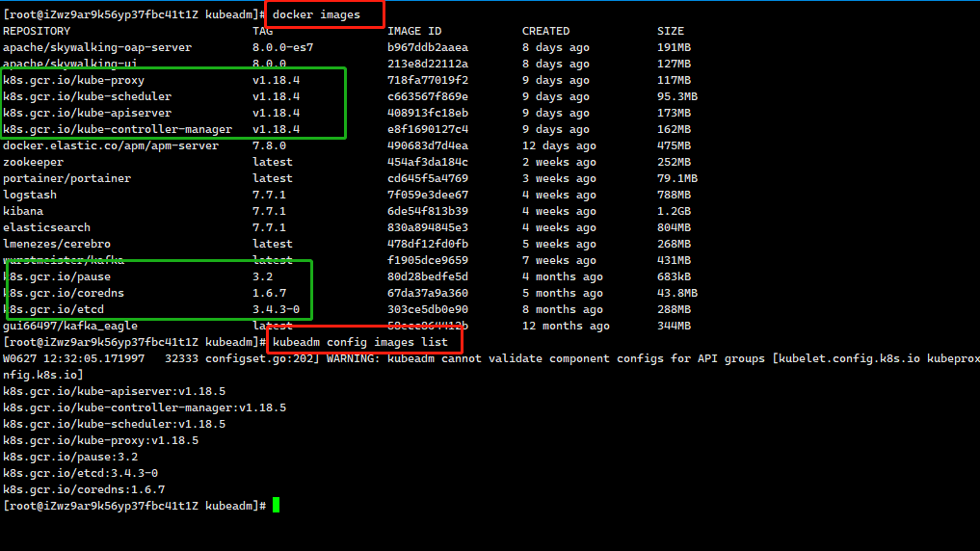Click k8s.gcr.io/coredns repository name
The image size is (980, 551).
click(x=64, y=293)
